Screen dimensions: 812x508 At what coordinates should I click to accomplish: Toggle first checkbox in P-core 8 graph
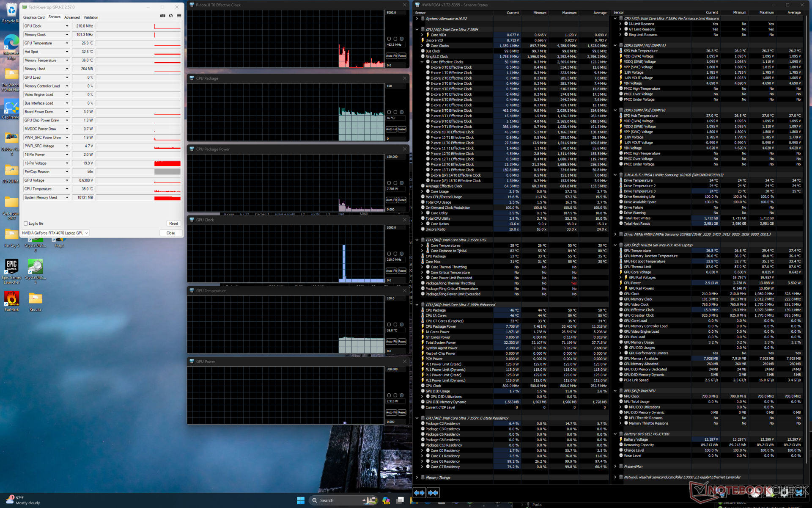(x=389, y=39)
